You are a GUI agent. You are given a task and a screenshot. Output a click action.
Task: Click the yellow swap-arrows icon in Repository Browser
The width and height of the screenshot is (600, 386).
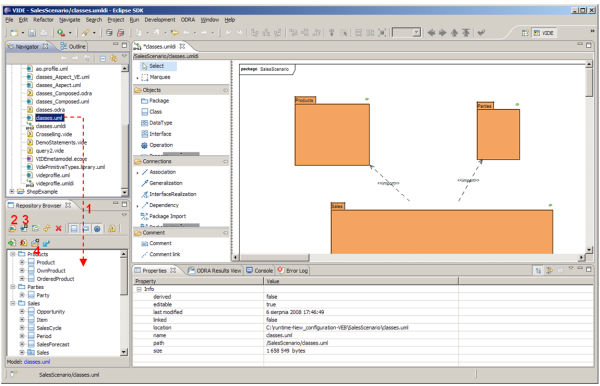click(47, 228)
